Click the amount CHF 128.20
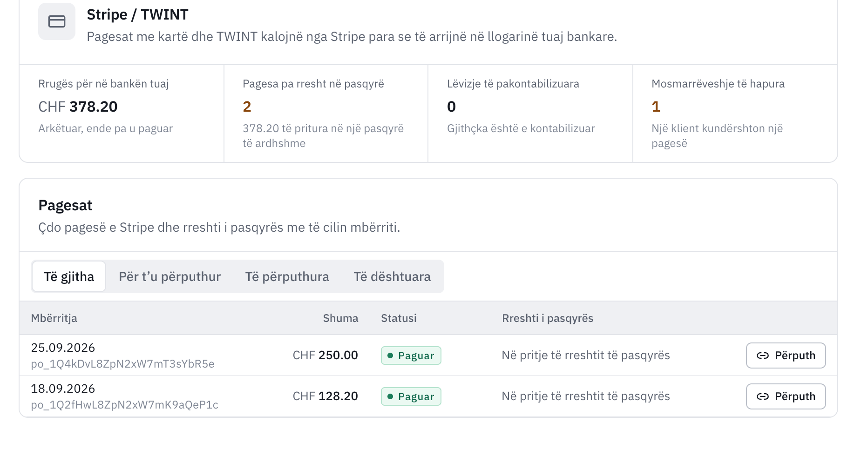 click(325, 396)
